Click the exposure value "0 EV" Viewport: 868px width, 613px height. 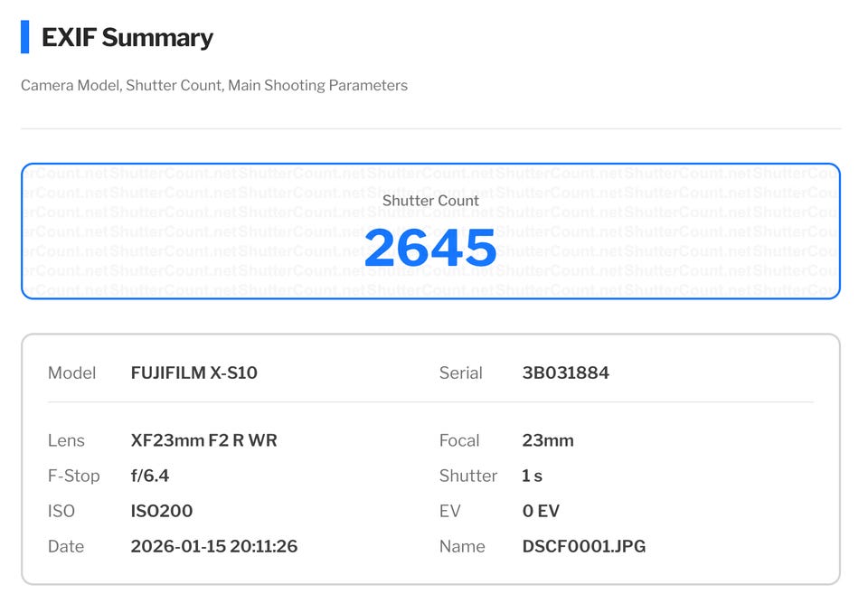click(x=542, y=511)
